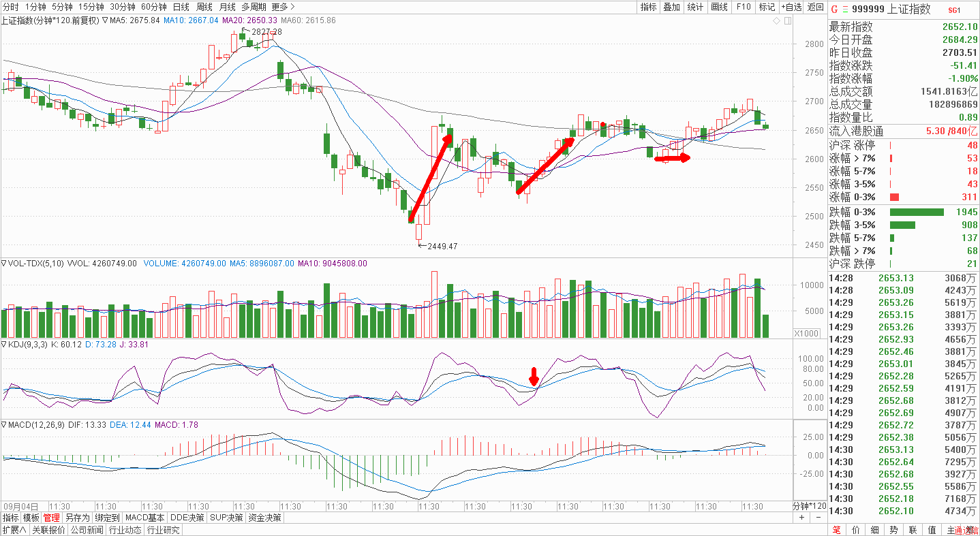The image size is (980, 536).
Task: Zoom in chart with plus button
Action: click(x=801, y=518)
